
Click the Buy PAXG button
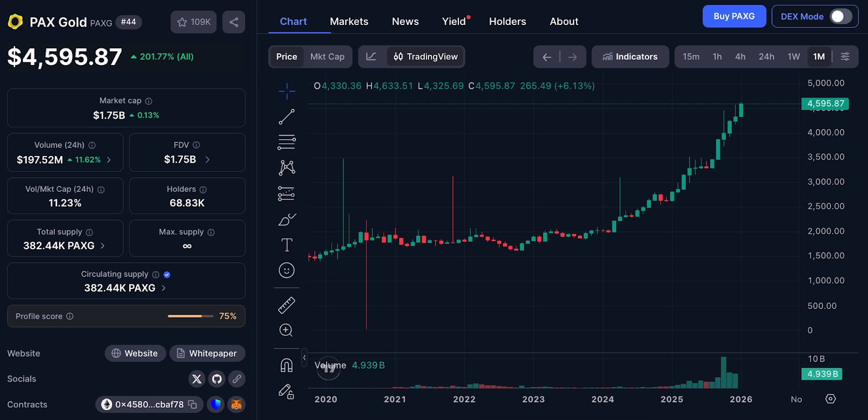click(x=734, y=16)
